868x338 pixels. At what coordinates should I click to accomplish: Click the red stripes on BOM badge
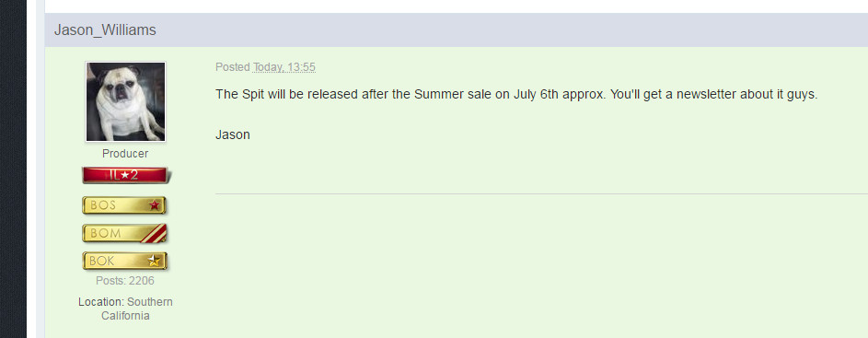pos(154,233)
